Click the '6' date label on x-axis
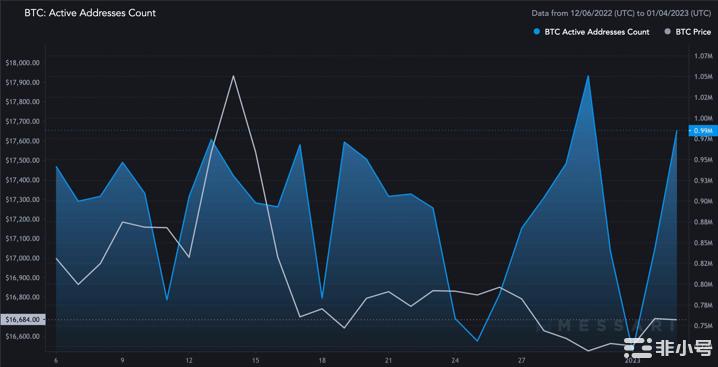This screenshot has width=718, height=367. (55, 360)
